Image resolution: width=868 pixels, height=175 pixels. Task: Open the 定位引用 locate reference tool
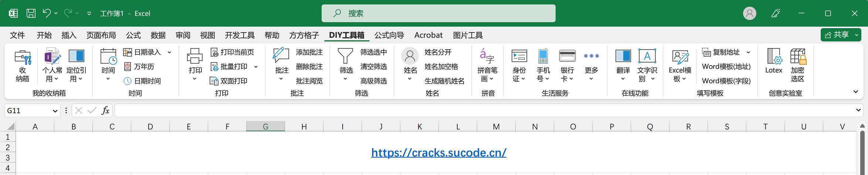point(76,66)
